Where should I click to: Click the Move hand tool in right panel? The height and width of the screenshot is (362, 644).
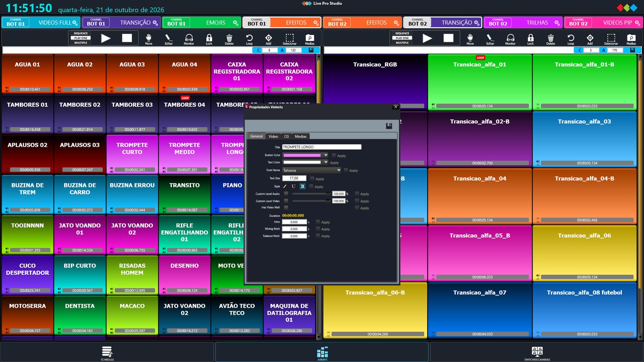[470, 39]
